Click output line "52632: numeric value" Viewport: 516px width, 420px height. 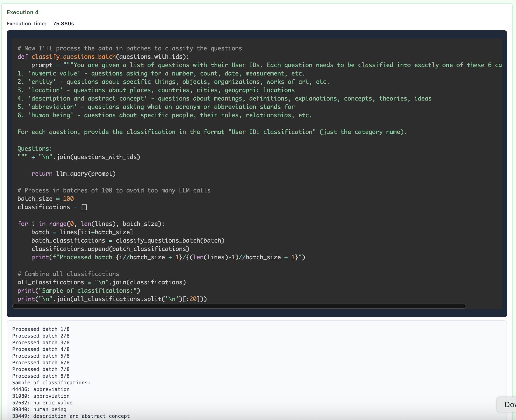[42, 403]
